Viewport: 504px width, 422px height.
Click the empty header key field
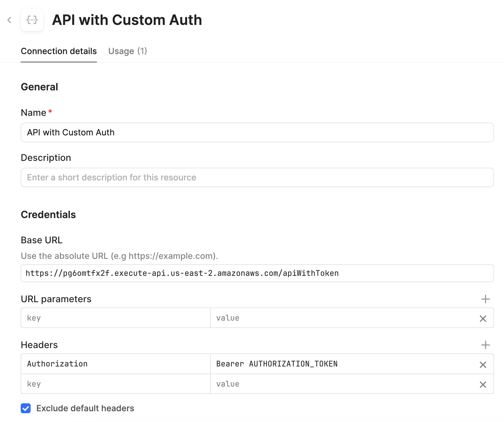point(116,384)
